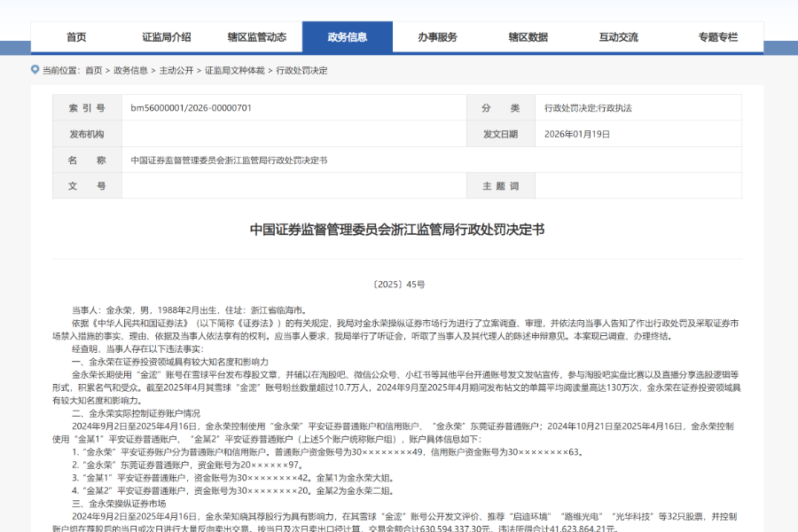Click the location pin icon in breadcrumb
This screenshot has width=798, height=532.
pos(35,70)
